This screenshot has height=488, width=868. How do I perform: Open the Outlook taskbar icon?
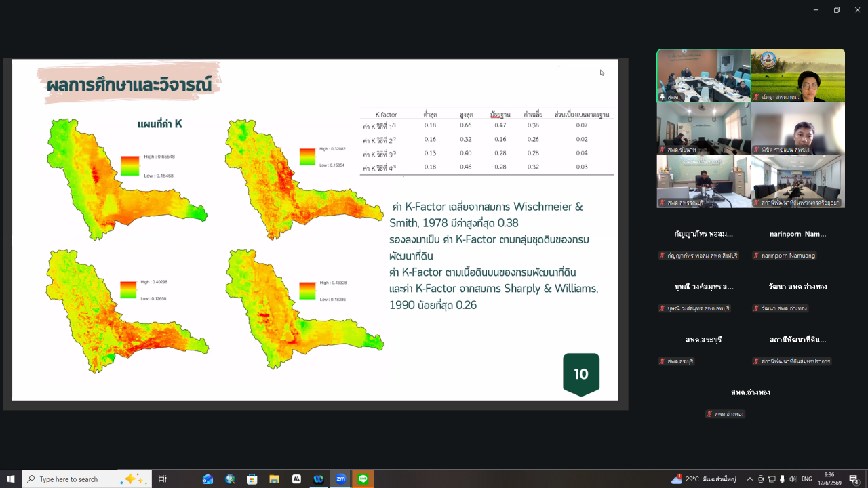[x=208, y=479]
